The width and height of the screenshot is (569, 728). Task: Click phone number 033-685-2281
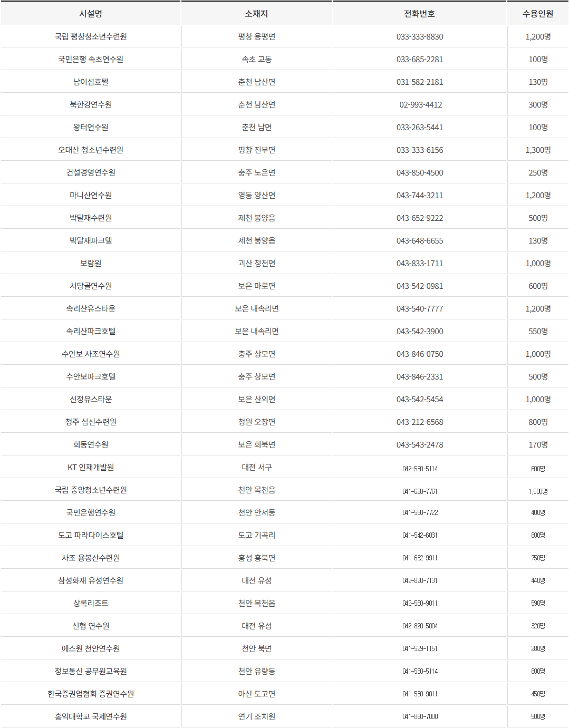[x=420, y=59]
